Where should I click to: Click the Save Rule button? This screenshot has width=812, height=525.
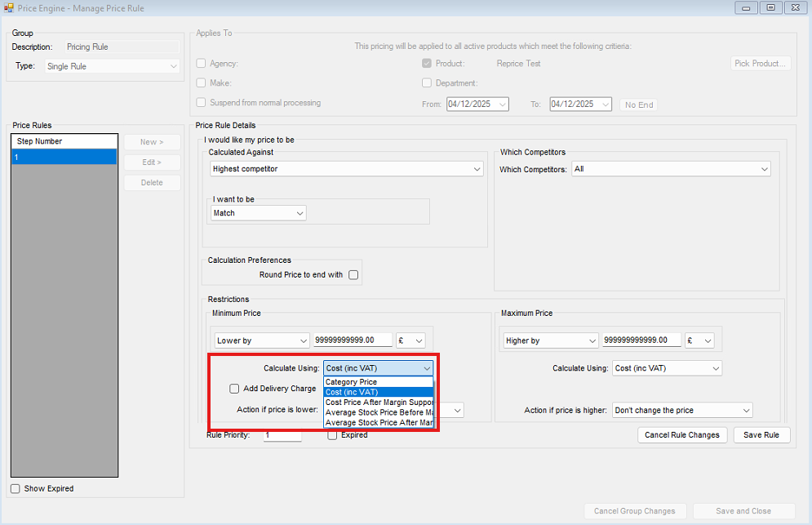[761, 435]
